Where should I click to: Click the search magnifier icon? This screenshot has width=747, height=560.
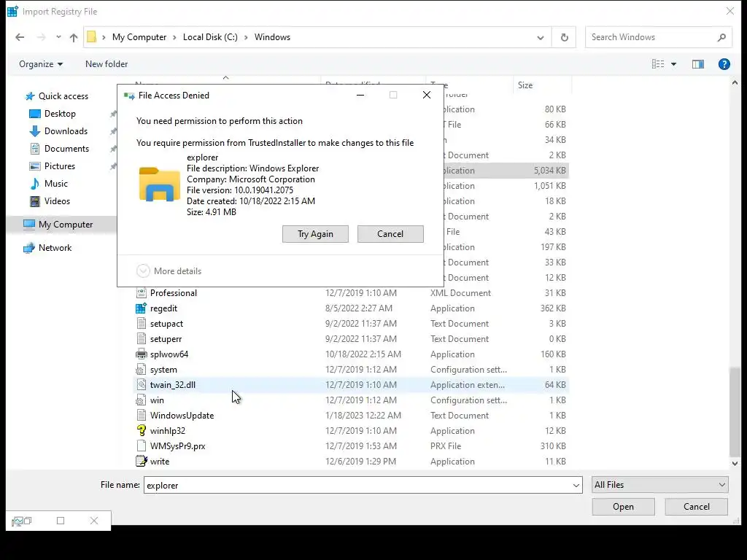pos(721,37)
